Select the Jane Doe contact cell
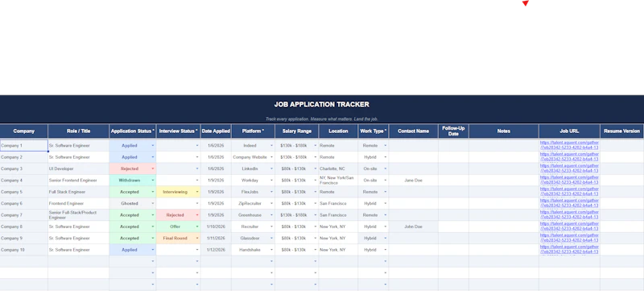Screen dimensions: 644x291 point(413,180)
